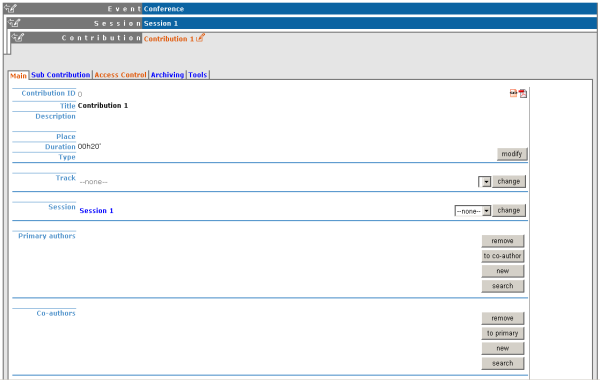Click the Co-authors label
600x380 pixels.
pos(56,313)
